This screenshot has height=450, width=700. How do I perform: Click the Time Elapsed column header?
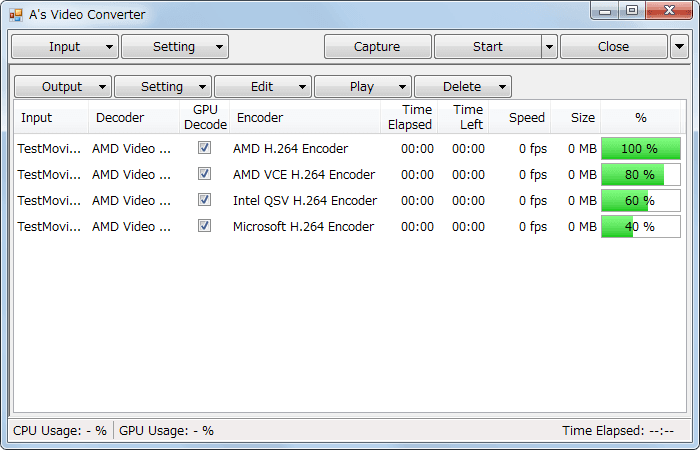click(409, 117)
